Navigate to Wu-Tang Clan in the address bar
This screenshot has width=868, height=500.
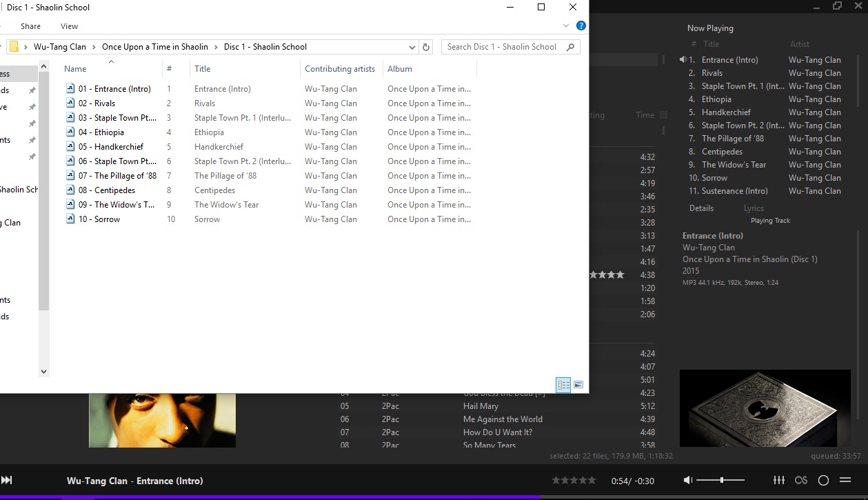pyautogui.click(x=60, y=47)
